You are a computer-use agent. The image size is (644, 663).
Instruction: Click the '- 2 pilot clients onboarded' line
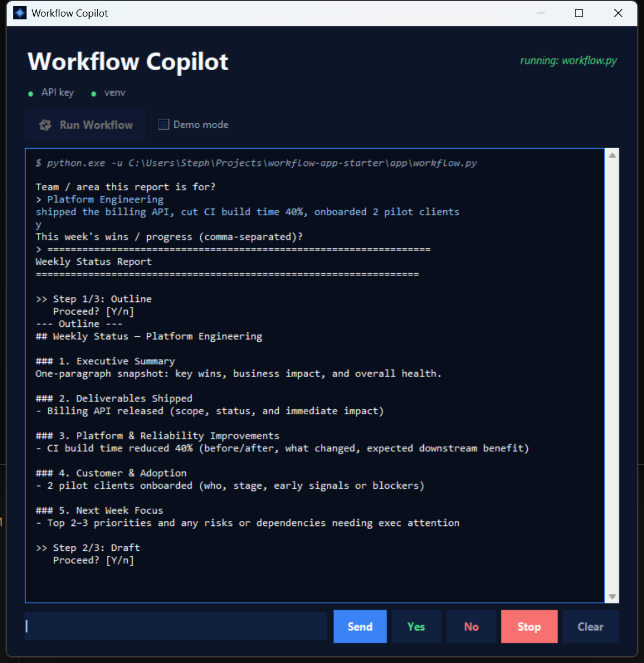coord(230,485)
